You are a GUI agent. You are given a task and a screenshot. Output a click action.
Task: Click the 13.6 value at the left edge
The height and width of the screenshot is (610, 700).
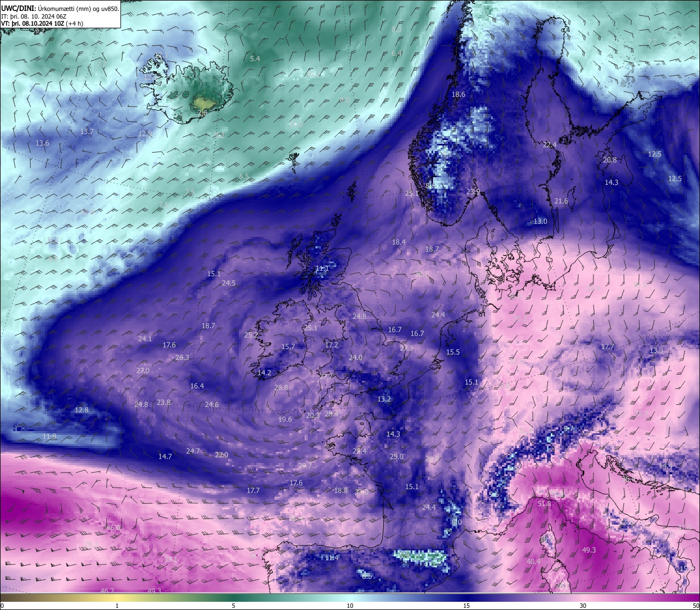click(42, 143)
